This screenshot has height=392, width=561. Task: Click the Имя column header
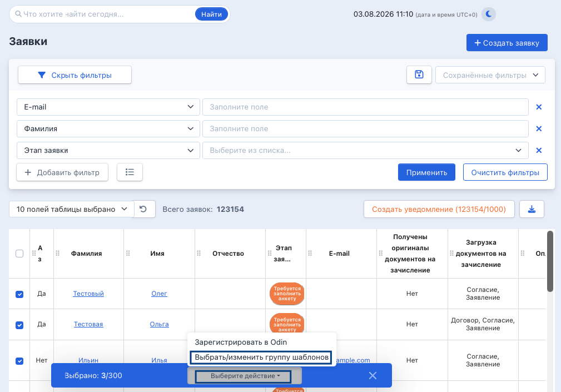157,254
